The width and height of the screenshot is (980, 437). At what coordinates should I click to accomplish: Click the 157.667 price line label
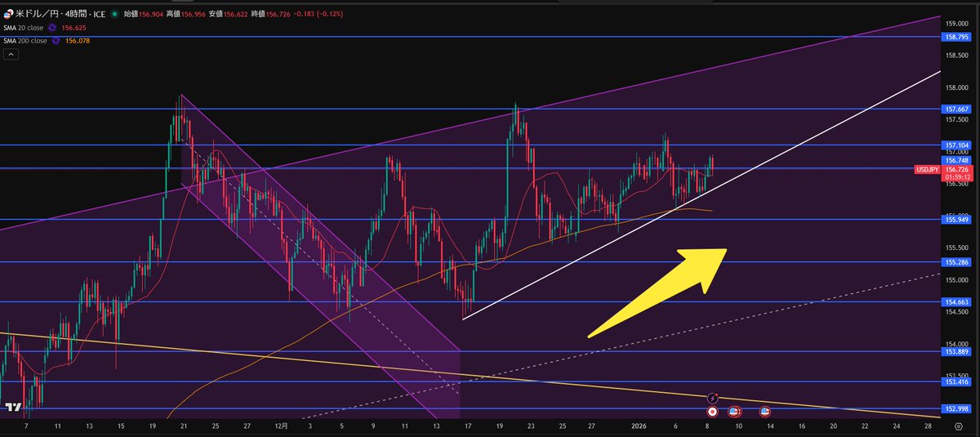point(957,109)
